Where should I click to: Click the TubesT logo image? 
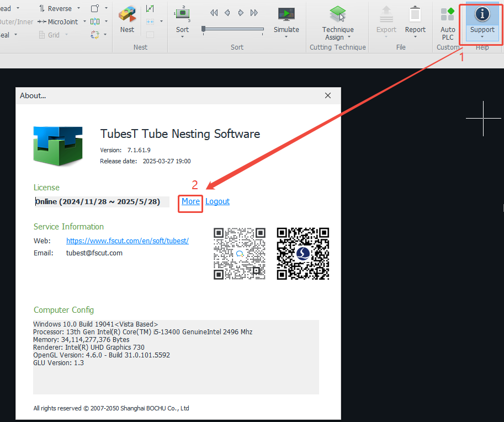click(x=58, y=146)
